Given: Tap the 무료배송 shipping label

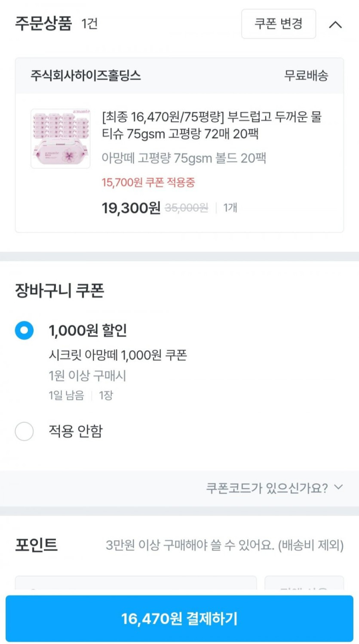Looking at the screenshot, I should tap(306, 76).
